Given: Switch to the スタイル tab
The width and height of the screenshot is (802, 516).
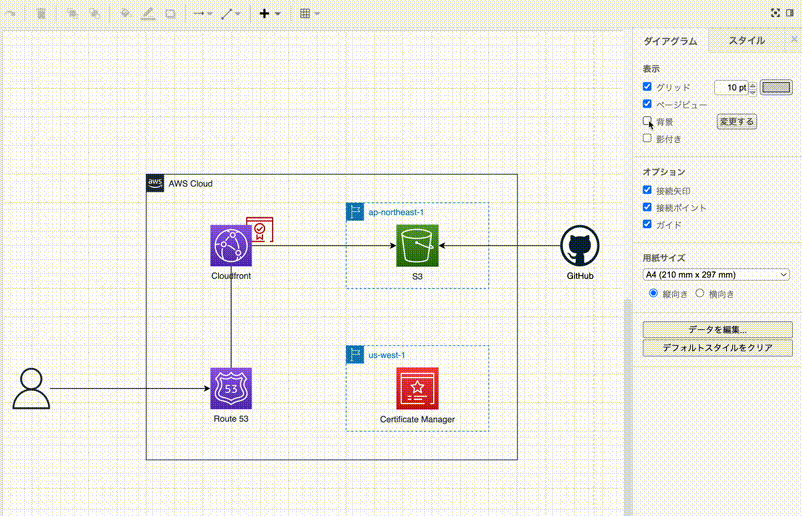Looking at the screenshot, I should [x=746, y=41].
